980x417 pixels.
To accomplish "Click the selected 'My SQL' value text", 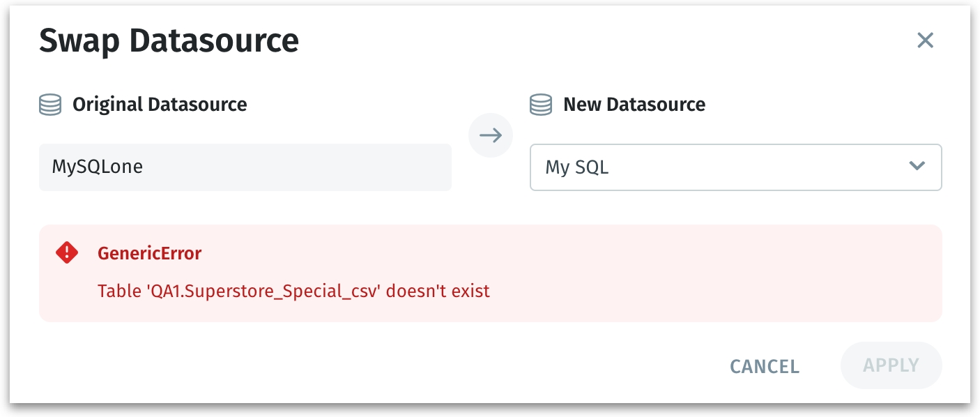I will pyautogui.click(x=577, y=168).
